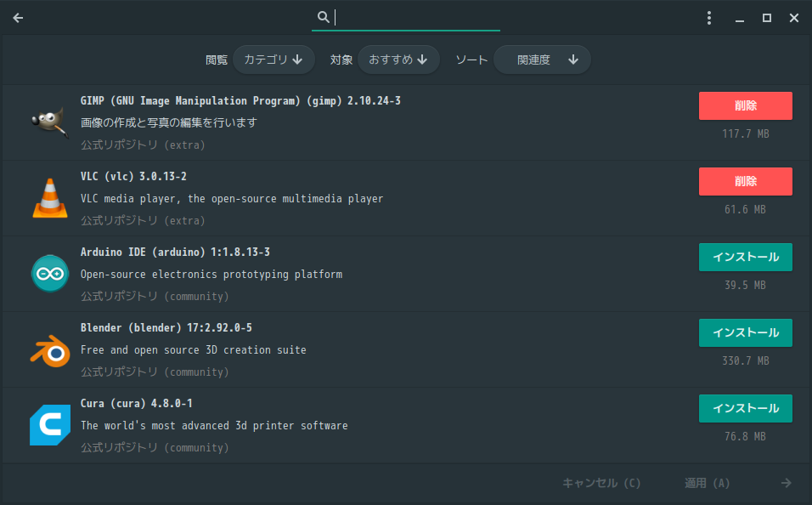
Task: Select the Blender 17:2.92.0-5 title
Action: [x=166, y=327]
